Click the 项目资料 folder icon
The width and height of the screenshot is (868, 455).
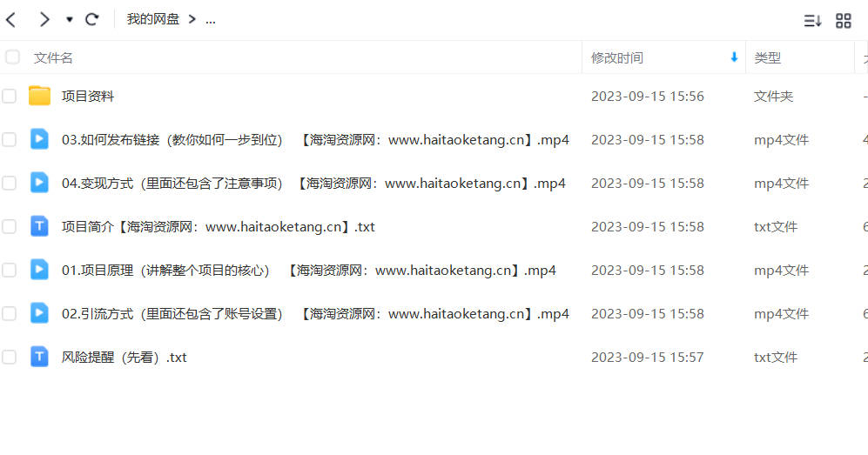click(x=39, y=96)
